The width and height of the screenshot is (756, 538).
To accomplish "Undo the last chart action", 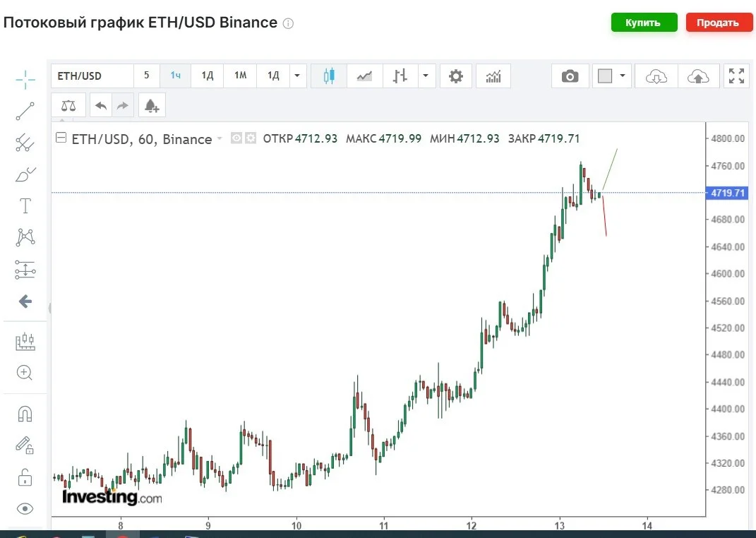I will tap(101, 106).
